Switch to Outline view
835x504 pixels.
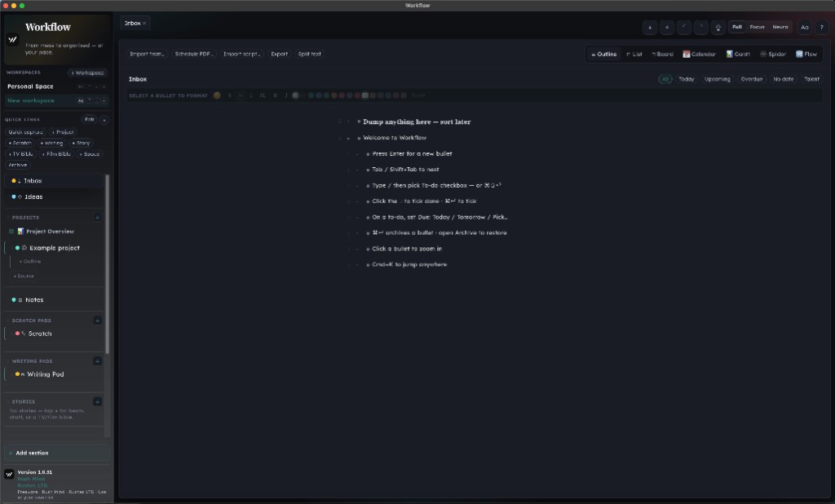click(604, 55)
